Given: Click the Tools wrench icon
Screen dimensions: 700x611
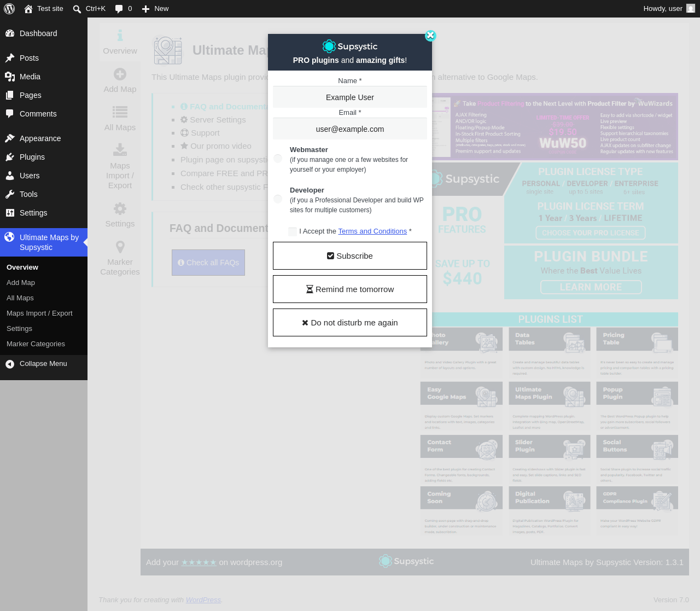Looking at the screenshot, I should coord(10,194).
